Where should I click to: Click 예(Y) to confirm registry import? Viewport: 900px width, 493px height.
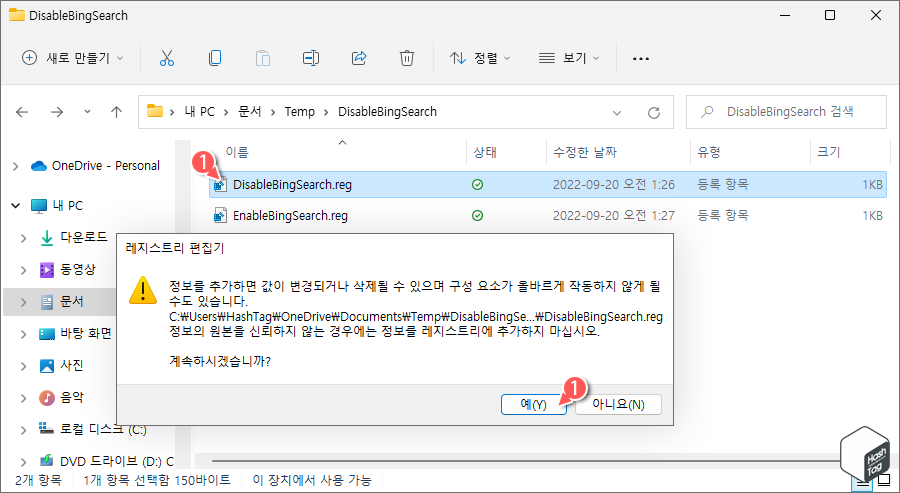point(533,405)
